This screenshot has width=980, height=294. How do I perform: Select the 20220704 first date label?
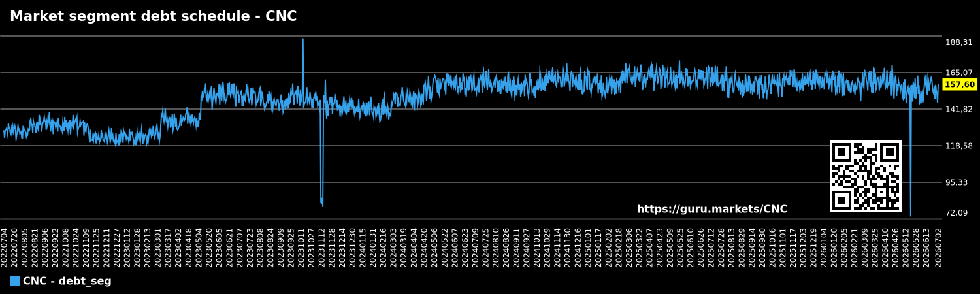[x=5, y=247]
